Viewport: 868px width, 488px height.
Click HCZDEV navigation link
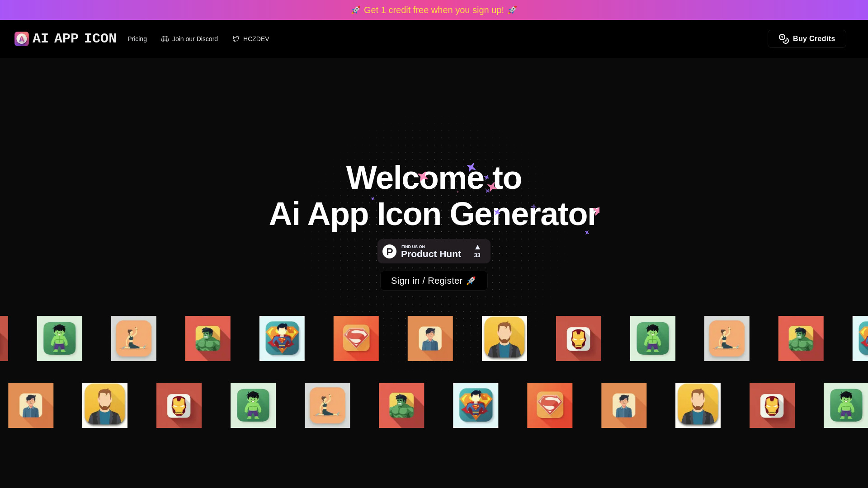[x=250, y=39]
